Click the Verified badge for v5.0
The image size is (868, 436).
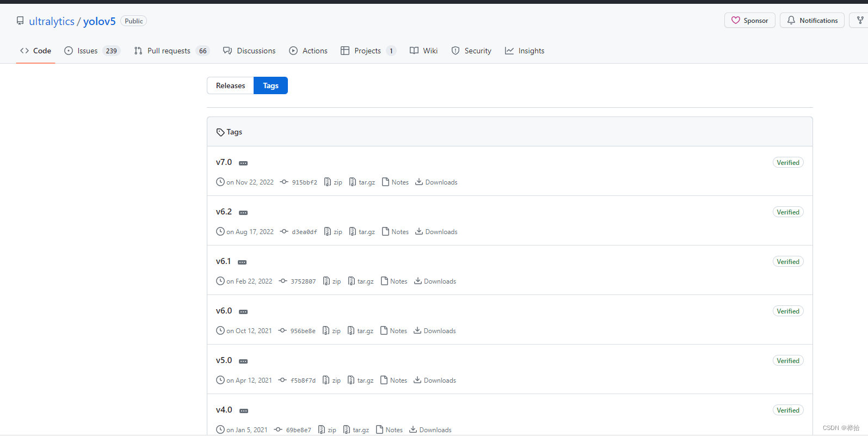[x=788, y=361]
